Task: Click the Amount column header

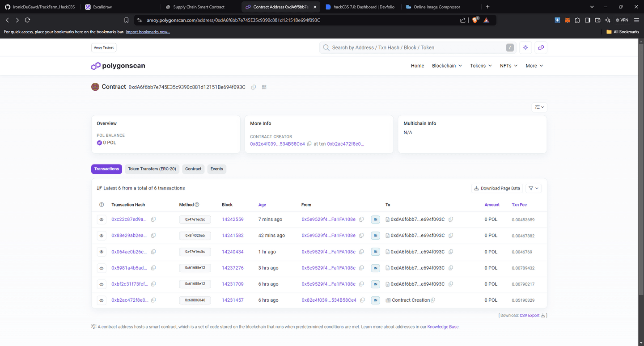Action: pos(492,205)
